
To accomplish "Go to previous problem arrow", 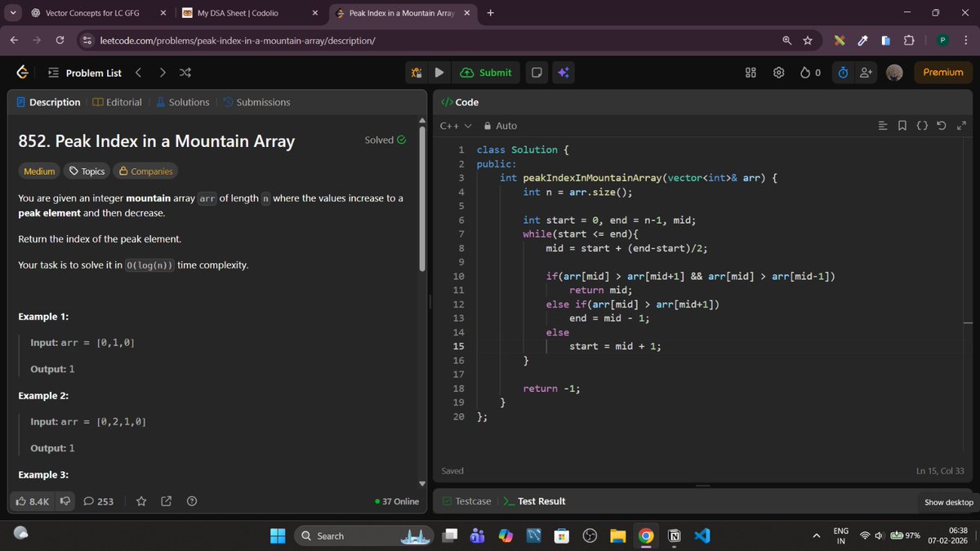I will tap(138, 73).
